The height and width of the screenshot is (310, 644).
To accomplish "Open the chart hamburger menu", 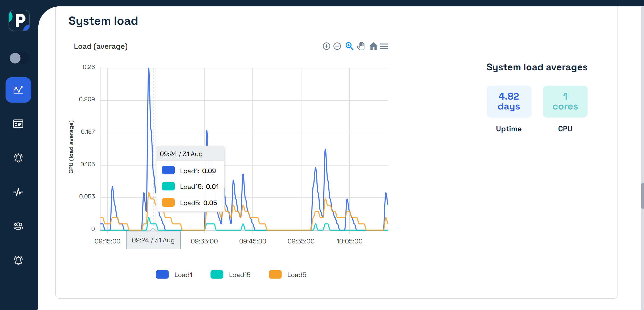I will click(384, 46).
